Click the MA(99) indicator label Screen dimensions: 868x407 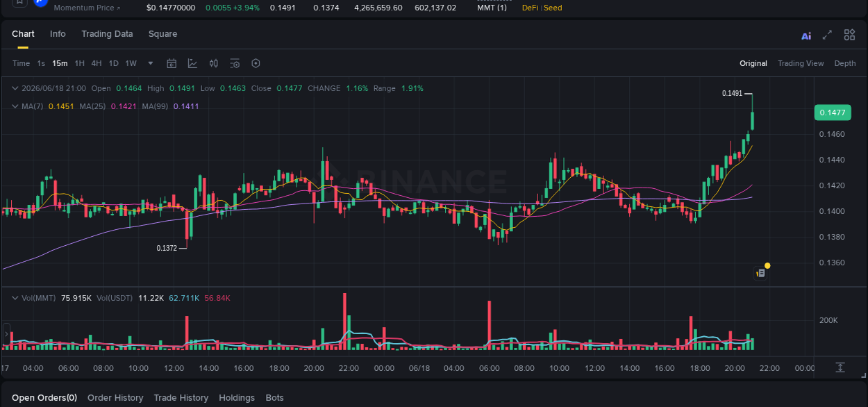155,106
